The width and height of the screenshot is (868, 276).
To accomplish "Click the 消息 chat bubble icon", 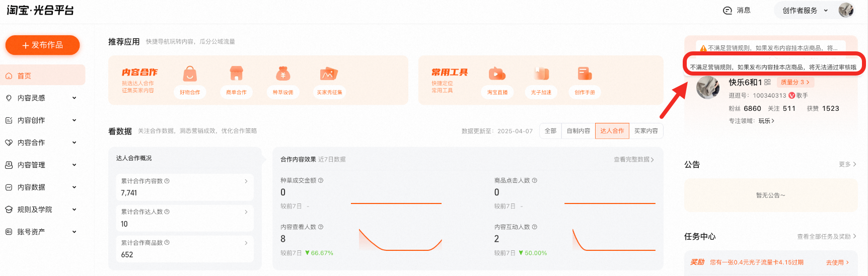I will pyautogui.click(x=728, y=11).
